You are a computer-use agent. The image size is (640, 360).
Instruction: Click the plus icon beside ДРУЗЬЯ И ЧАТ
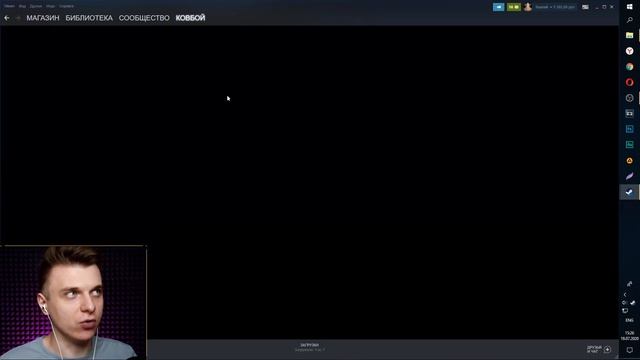point(607,349)
